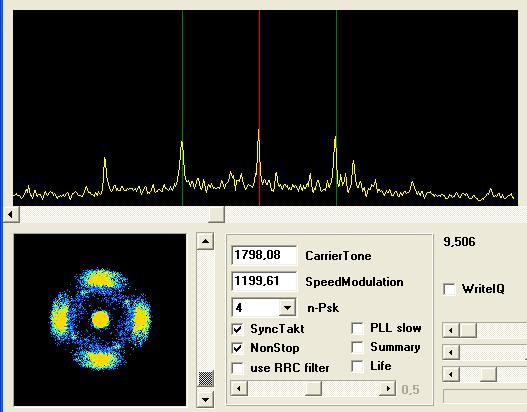Click the spectrum scrollbar left arrow
Screen dimensions: 527x412
coord(11,214)
